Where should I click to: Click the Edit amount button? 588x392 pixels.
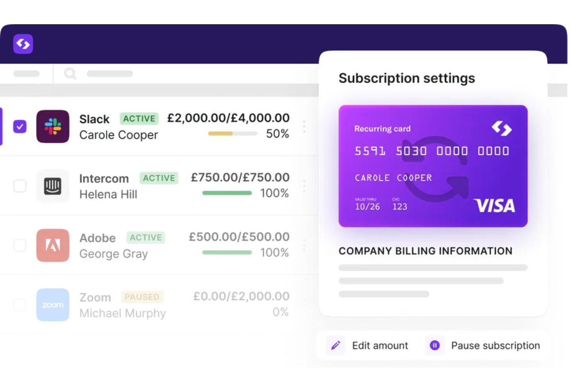pos(379,345)
